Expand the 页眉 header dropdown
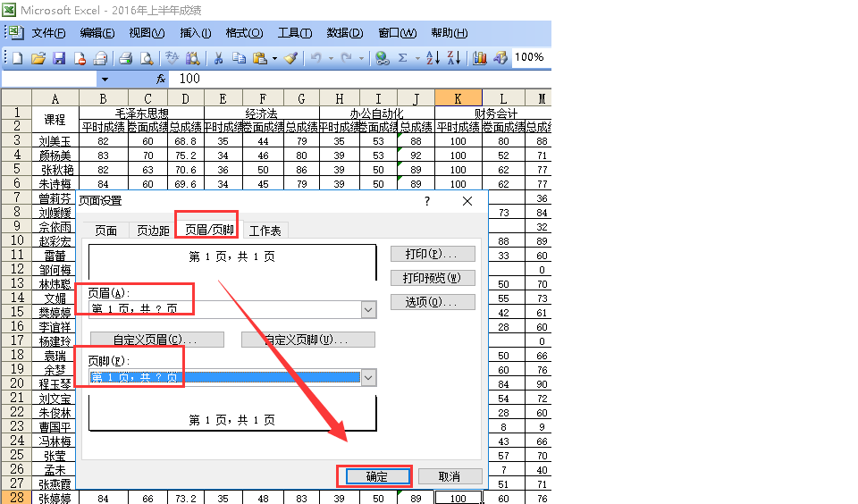The height and width of the screenshot is (504, 858). tap(368, 309)
